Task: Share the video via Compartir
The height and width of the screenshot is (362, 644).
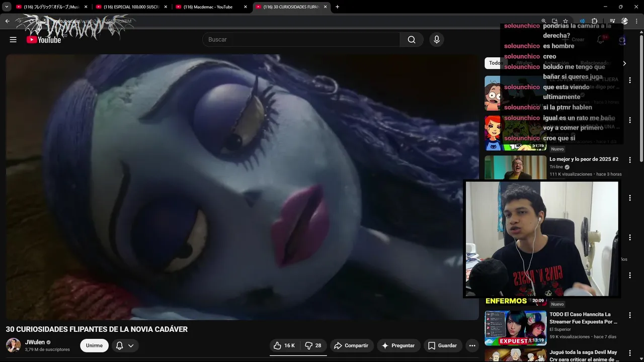Action: pos(351,345)
